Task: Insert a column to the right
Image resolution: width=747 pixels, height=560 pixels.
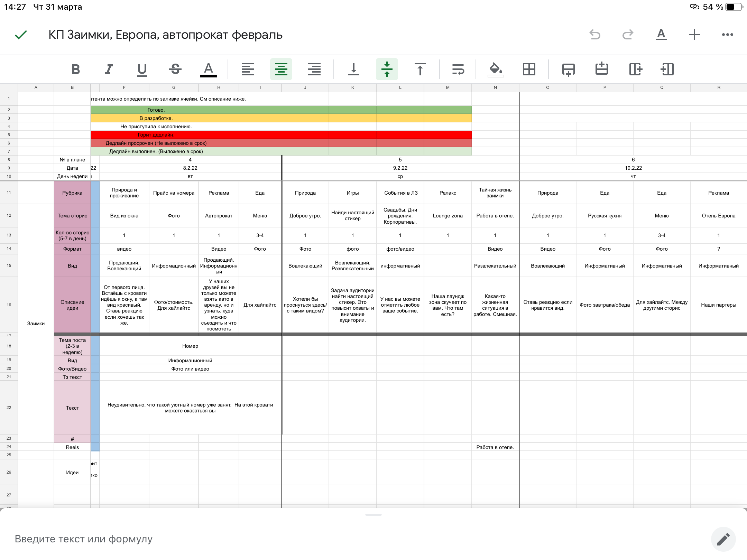Action: [635, 69]
